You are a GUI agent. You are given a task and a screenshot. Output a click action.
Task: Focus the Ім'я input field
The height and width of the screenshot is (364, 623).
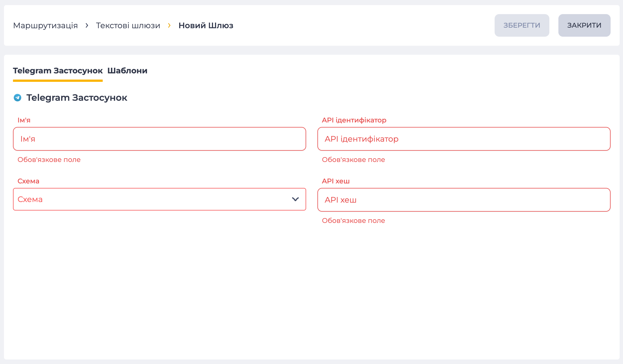(159, 139)
